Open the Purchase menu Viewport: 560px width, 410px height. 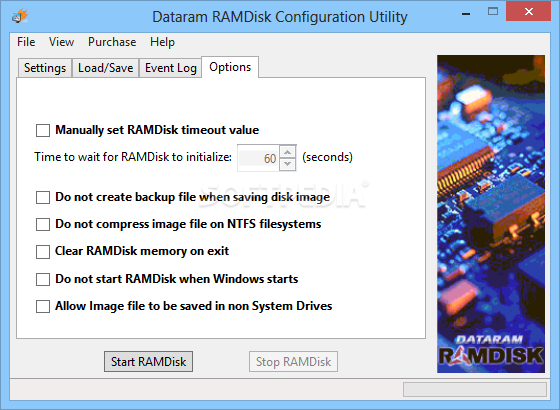point(112,42)
